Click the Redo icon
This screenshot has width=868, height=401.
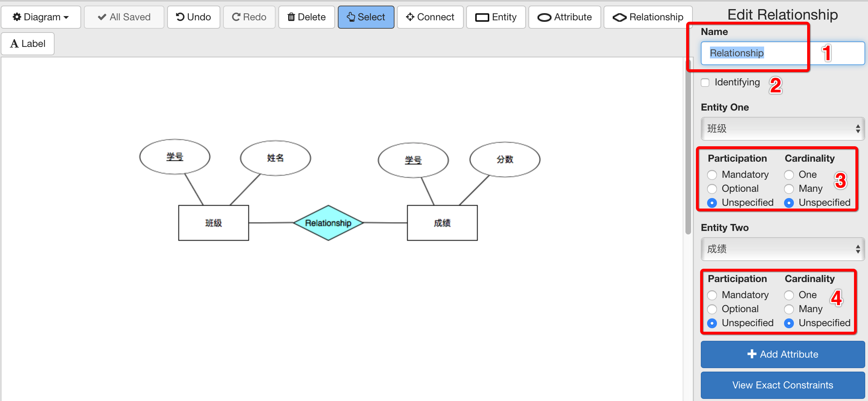click(249, 17)
